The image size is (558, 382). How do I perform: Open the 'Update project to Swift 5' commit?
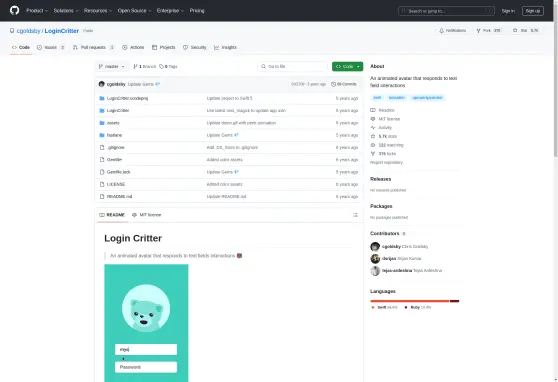click(230, 98)
